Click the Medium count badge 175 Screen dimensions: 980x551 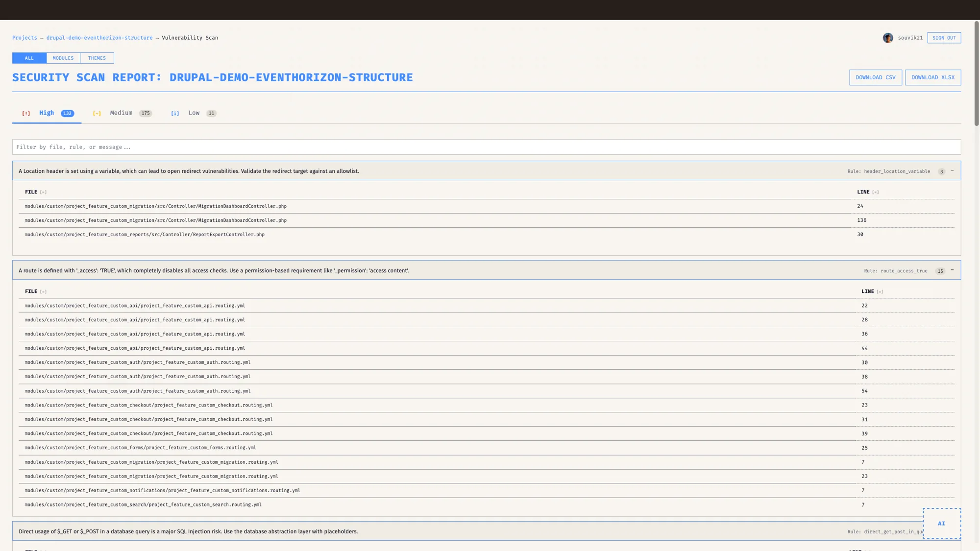coord(146,114)
